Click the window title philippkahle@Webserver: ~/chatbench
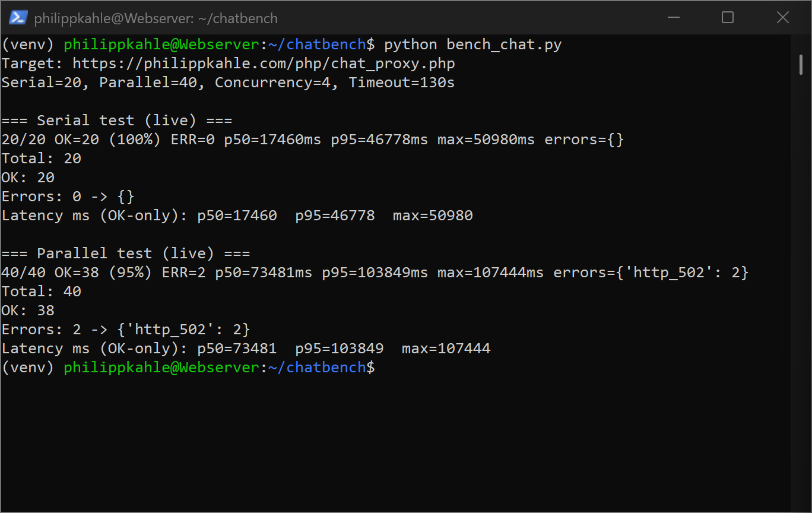This screenshot has height=513, width=812. [156, 18]
